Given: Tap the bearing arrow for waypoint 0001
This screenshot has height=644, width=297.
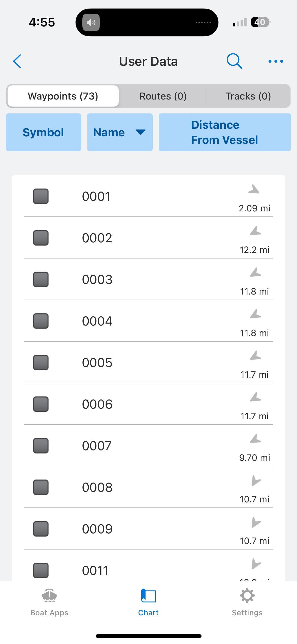Looking at the screenshot, I should coord(254,189).
